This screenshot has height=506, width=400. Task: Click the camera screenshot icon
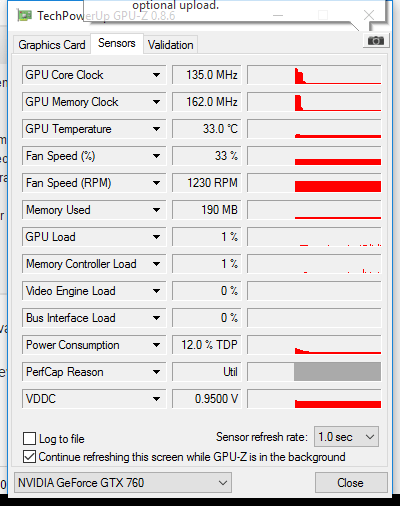click(376, 41)
